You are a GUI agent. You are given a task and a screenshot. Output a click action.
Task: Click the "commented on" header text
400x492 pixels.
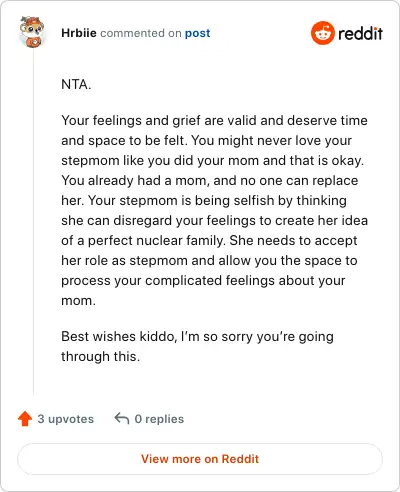[x=141, y=33]
